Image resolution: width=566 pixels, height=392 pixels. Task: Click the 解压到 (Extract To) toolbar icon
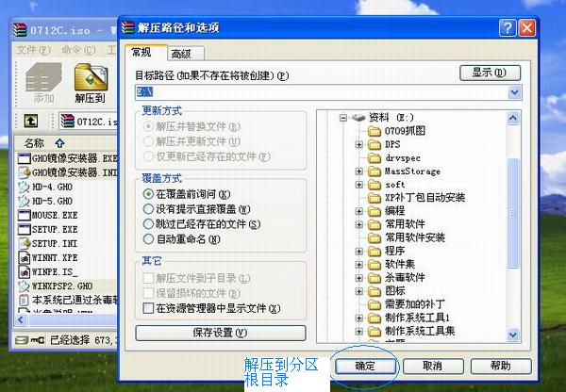tap(91, 83)
